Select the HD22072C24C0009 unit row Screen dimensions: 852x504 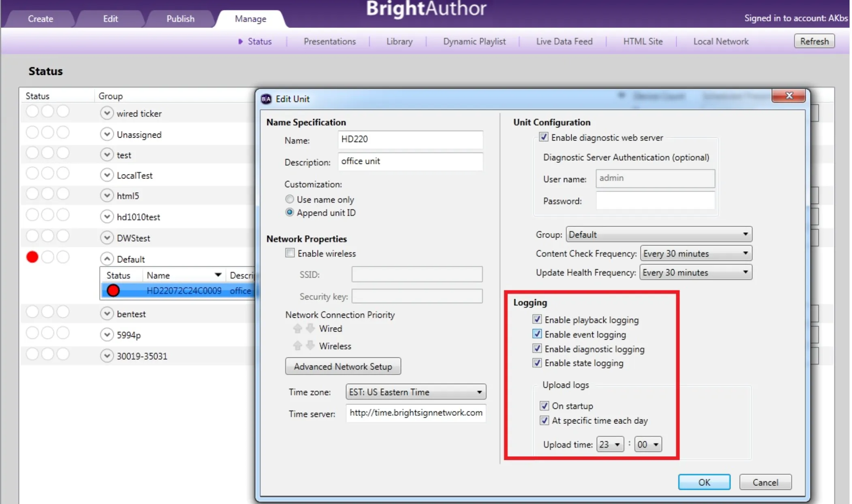[178, 290]
